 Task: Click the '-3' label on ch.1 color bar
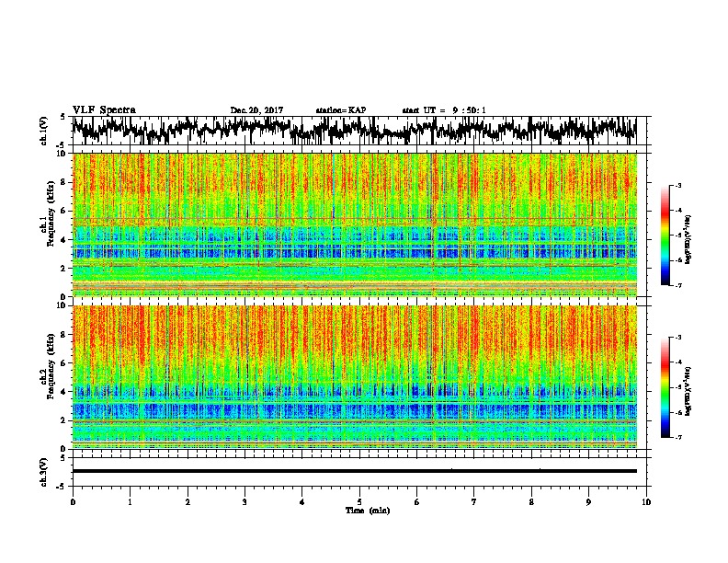pos(677,186)
